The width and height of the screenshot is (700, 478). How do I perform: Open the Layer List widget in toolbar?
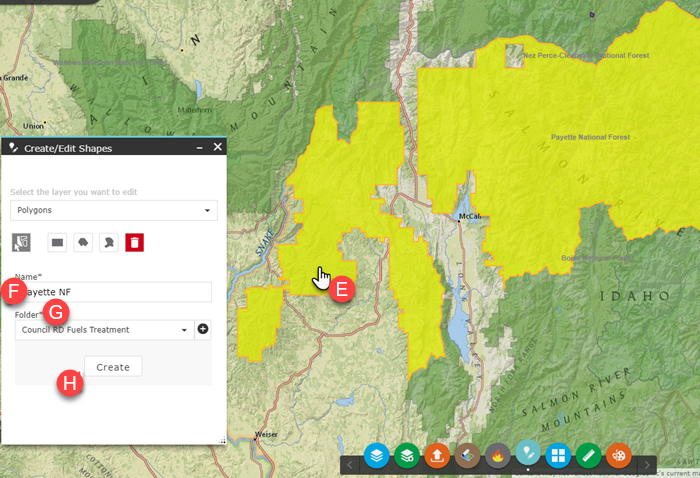[x=376, y=456]
